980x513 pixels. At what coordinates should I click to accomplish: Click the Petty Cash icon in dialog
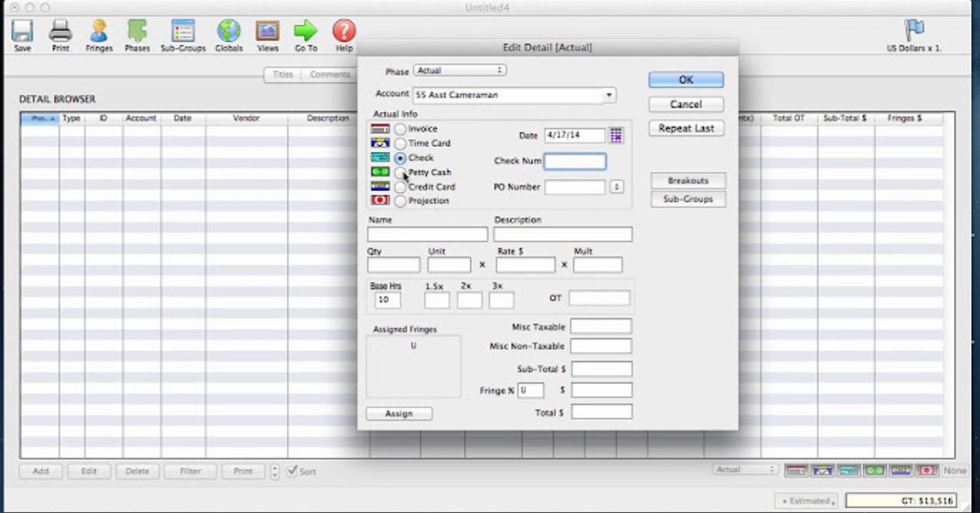pos(380,172)
